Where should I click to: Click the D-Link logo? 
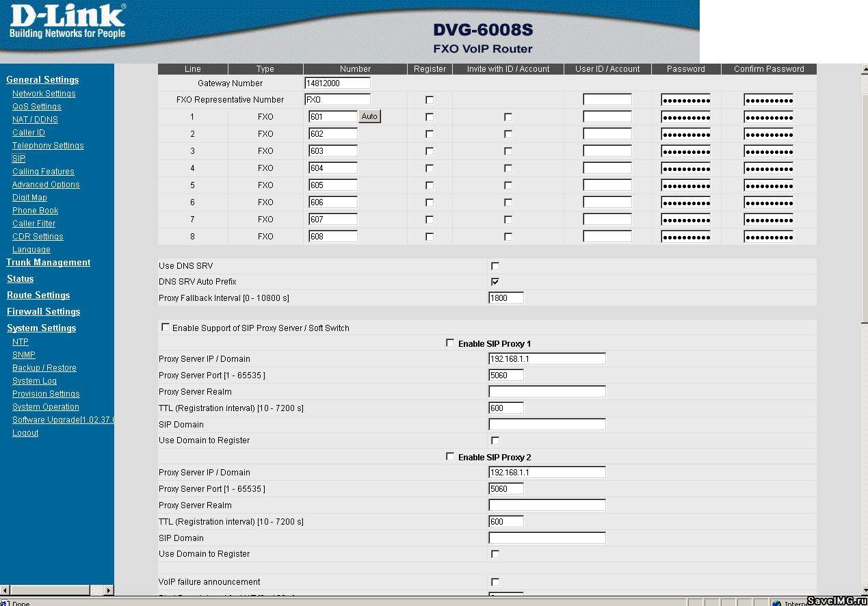[x=67, y=22]
